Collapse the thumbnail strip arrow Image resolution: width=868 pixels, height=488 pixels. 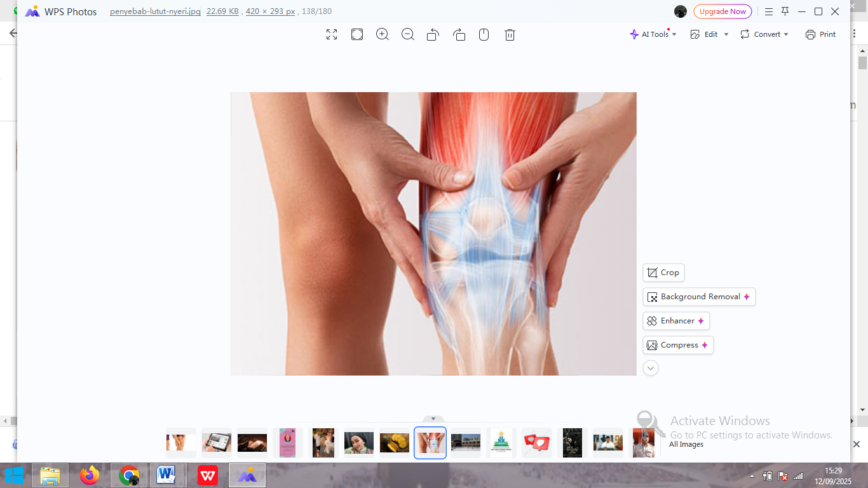pyautogui.click(x=433, y=419)
